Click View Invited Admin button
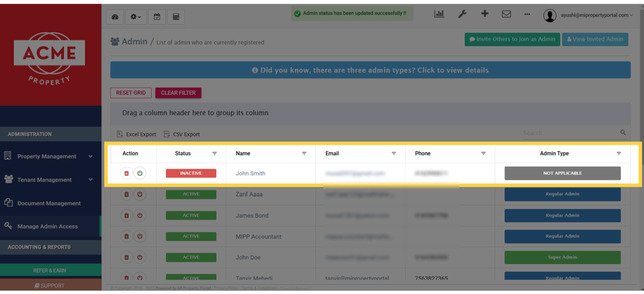The height and width of the screenshot is (294, 644). 595,39
